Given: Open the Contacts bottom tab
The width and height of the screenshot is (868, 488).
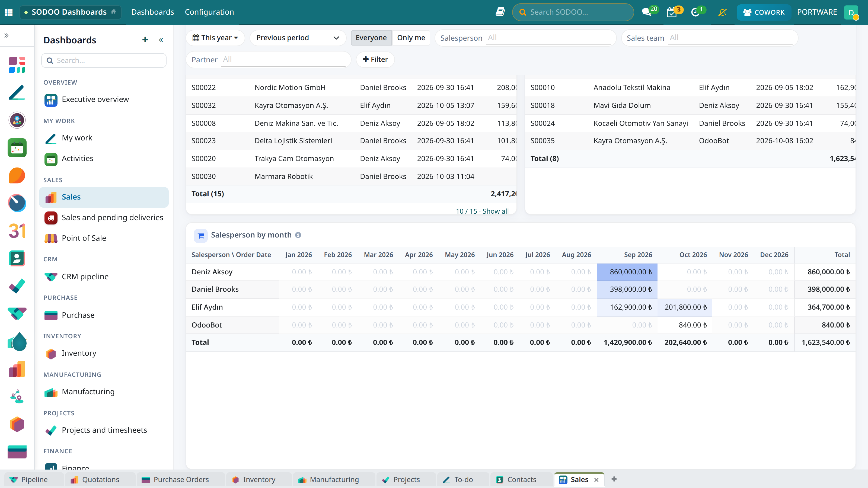Looking at the screenshot, I should coord(521,479).
